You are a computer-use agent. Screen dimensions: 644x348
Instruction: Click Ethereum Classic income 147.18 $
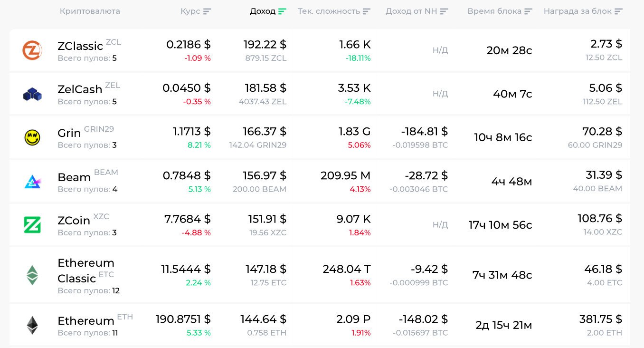coord(266,270)
